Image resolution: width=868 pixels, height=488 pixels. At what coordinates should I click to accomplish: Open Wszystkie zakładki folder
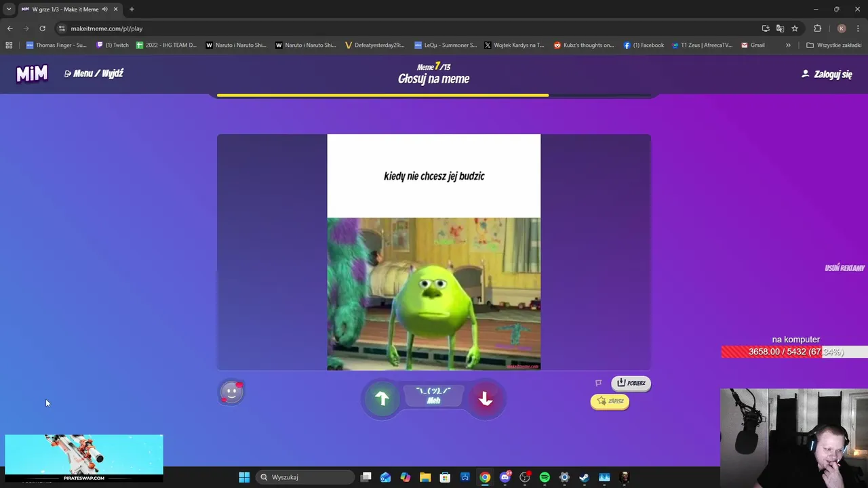pyautogui.click(x=834, y=45)
